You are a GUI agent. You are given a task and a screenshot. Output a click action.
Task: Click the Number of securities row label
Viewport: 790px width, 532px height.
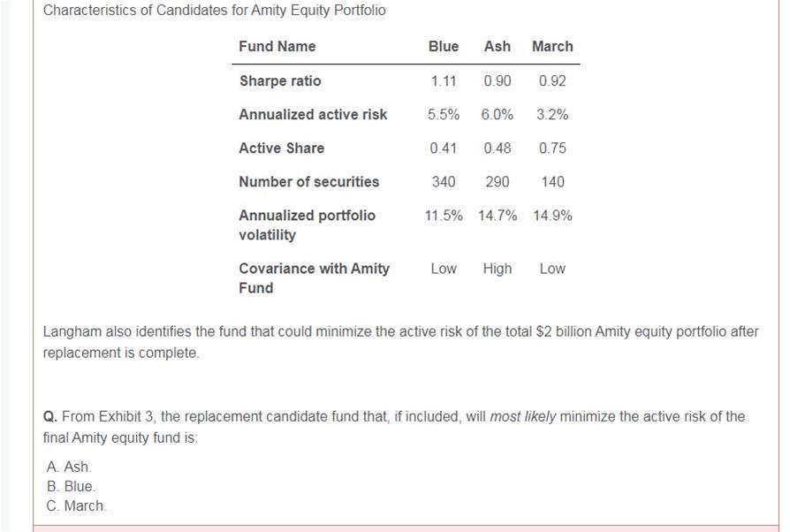(308, 181)
